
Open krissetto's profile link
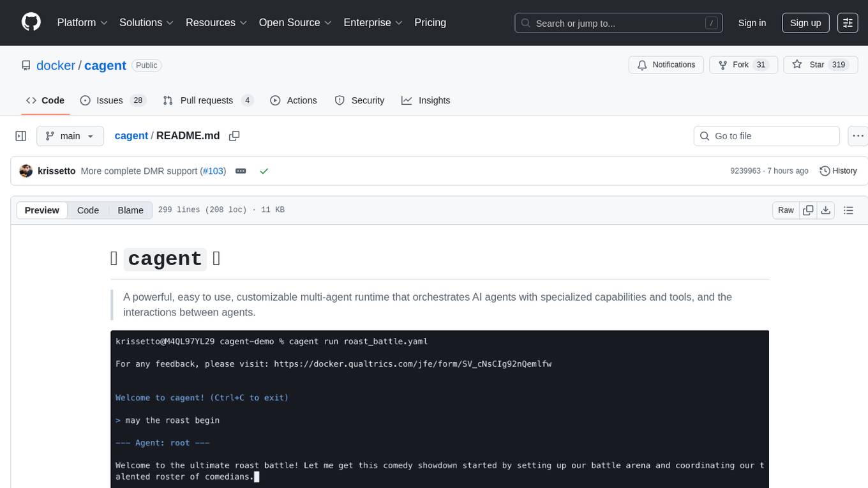click(x=57, y=171)
